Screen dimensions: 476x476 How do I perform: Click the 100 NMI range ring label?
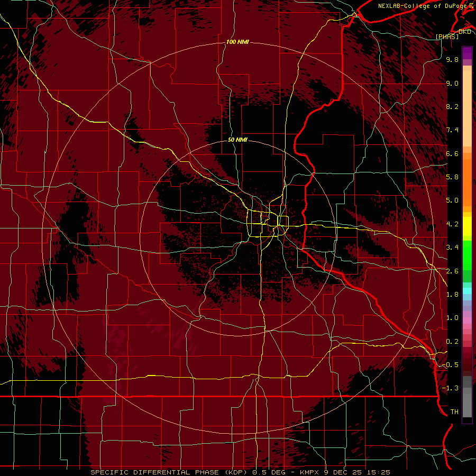(237, 42)
